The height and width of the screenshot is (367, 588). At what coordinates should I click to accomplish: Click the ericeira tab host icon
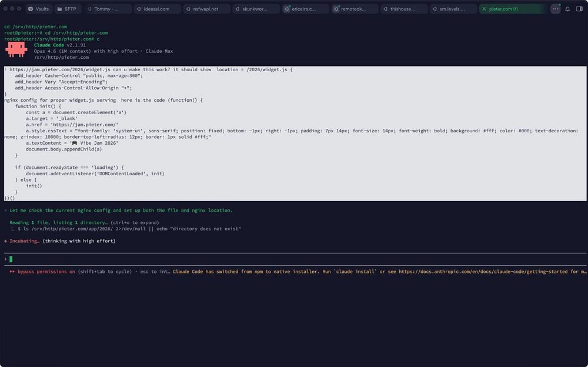(x=287, y=9)
